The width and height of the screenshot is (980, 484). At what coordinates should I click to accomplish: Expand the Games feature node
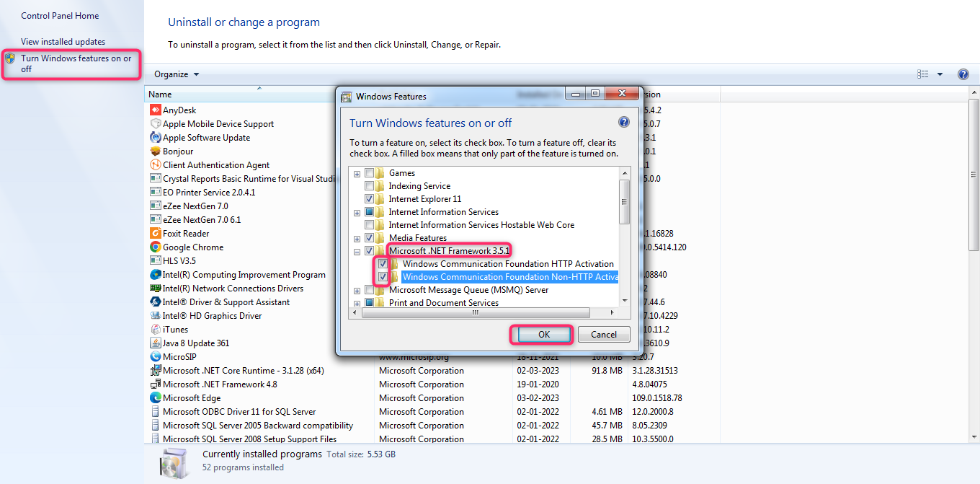357,173
